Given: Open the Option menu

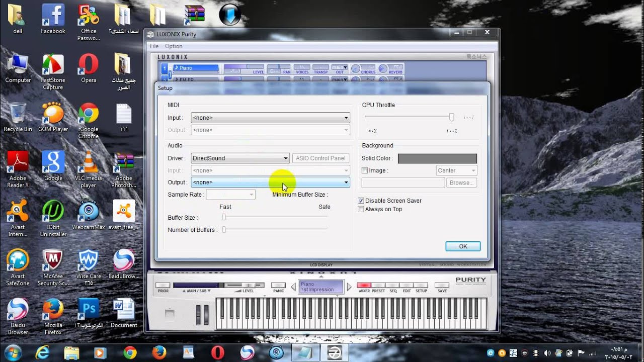Looking at the screenshot, I should tap(174, 46).
